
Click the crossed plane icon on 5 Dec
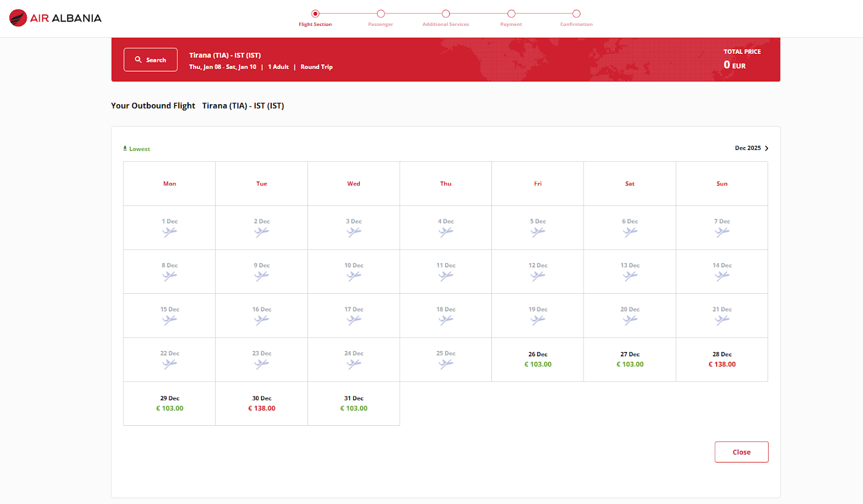coord(538,232)
